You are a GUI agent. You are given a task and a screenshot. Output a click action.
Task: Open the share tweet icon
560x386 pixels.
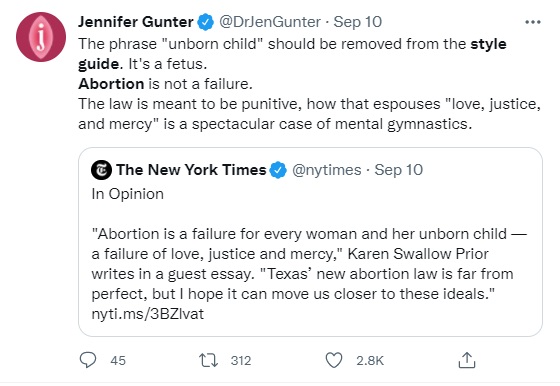point(467,360)
